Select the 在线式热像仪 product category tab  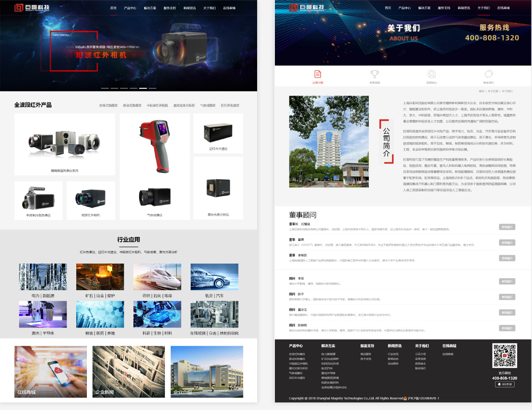(108, 106)
